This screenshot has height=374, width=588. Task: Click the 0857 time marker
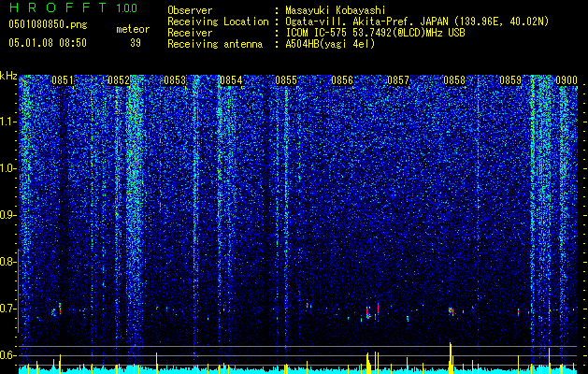[x=398, y=80]
